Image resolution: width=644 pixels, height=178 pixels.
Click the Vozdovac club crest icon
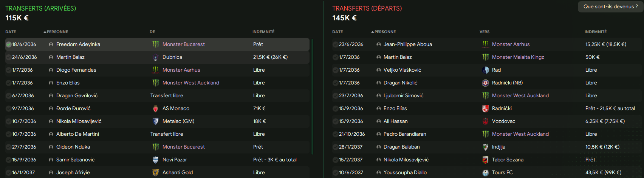[x=486, y=121]
